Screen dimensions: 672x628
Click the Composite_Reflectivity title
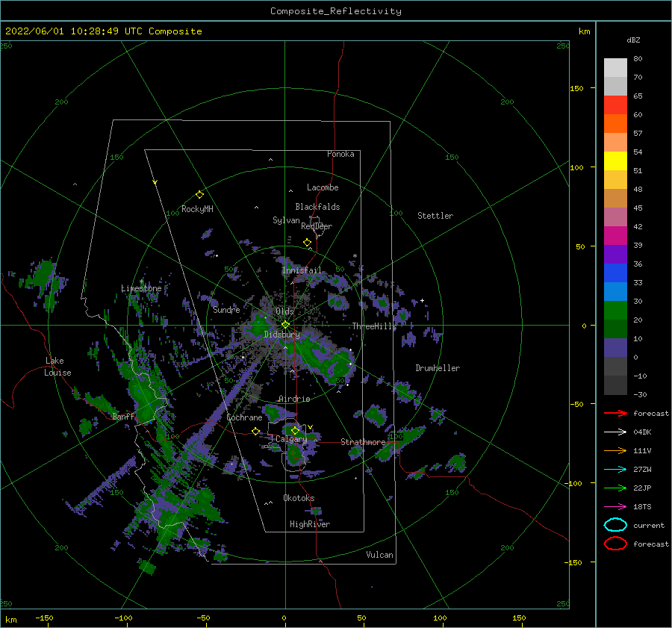pos(336,11)
